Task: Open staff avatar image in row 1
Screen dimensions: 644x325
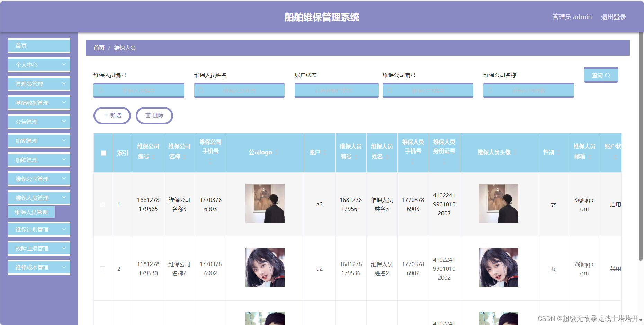Action: point(499,203)
